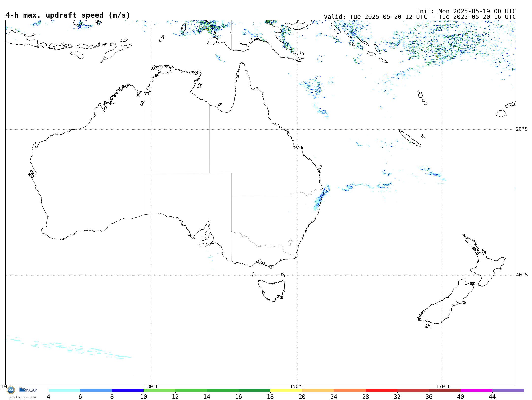Viewport: 532px width, 400px height.
Task: Click the New Caledonia island outline
Action: tap(410, 138)
